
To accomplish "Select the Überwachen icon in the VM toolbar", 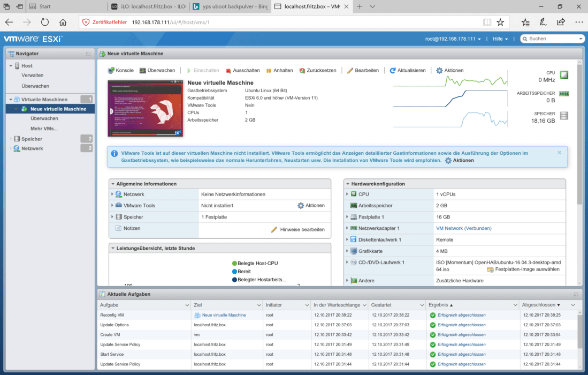I will coord(142,70).
